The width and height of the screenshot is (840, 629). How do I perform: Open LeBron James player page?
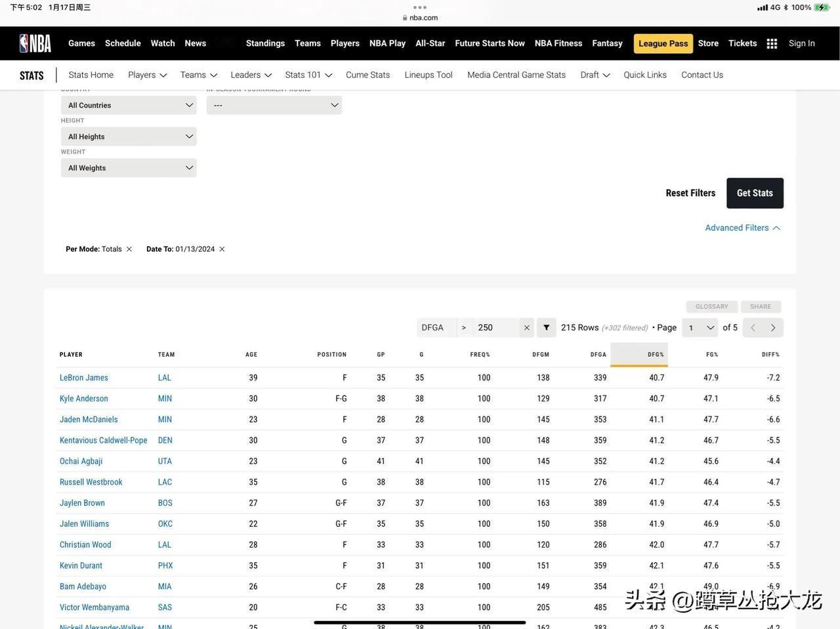pyautogui.click(x=84, y=378)
